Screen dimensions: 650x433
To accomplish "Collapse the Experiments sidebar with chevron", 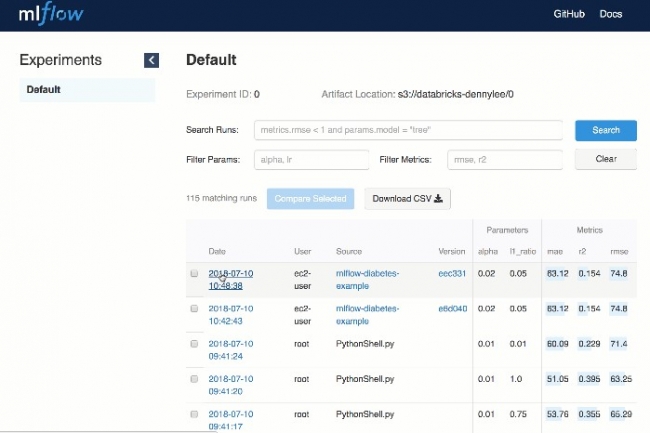I will pos(151,60).
